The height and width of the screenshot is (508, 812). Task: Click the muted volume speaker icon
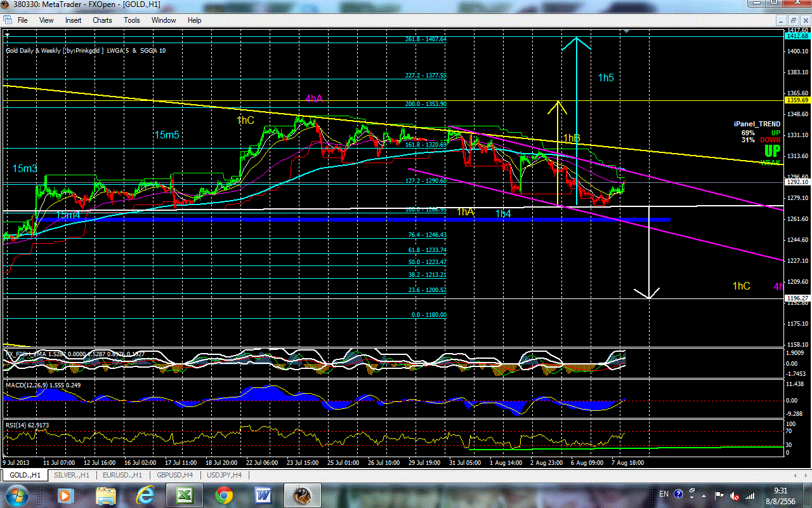pos(735,495)
